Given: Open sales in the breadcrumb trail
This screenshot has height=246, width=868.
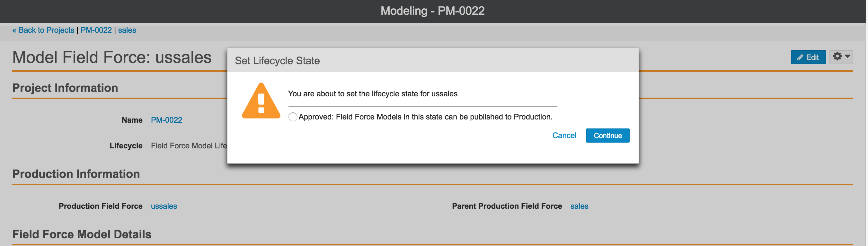Looking at the screenshot, I should pos(127,30).
